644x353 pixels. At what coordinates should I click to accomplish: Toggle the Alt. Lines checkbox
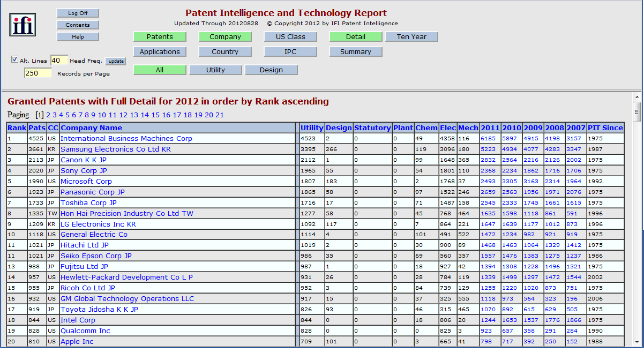click(14, 60)
